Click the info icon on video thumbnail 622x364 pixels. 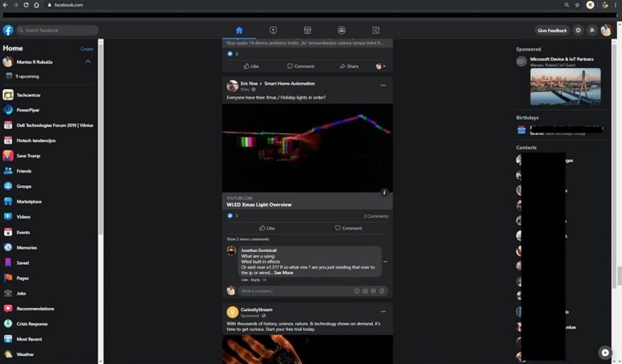pyautogui.click(x=384, y=193)
